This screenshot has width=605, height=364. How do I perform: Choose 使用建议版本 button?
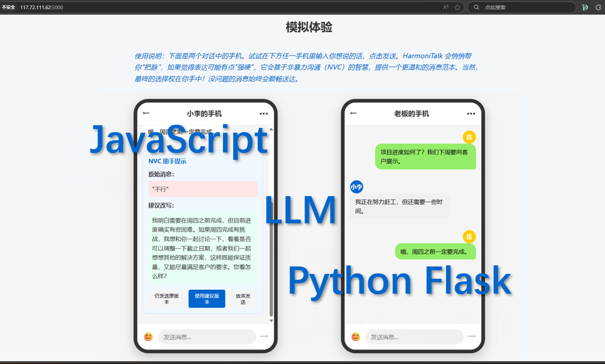[x=206, y=298]
